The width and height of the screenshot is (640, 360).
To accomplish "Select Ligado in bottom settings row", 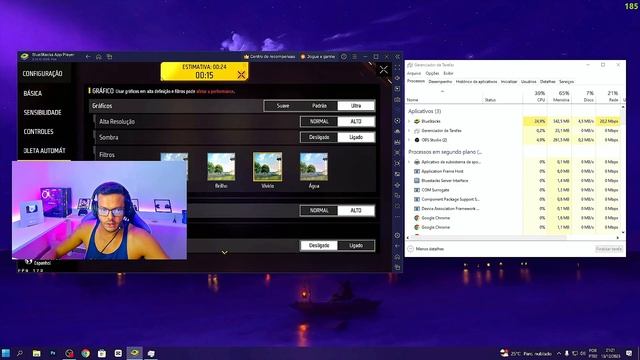I will click(x=356, y=245).
